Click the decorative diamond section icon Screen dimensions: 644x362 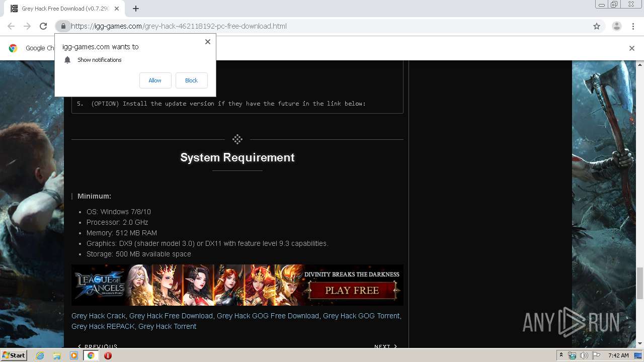click(237, 139)
